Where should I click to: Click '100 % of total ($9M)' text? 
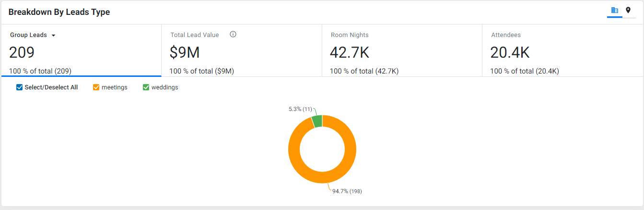click(201, 71)
